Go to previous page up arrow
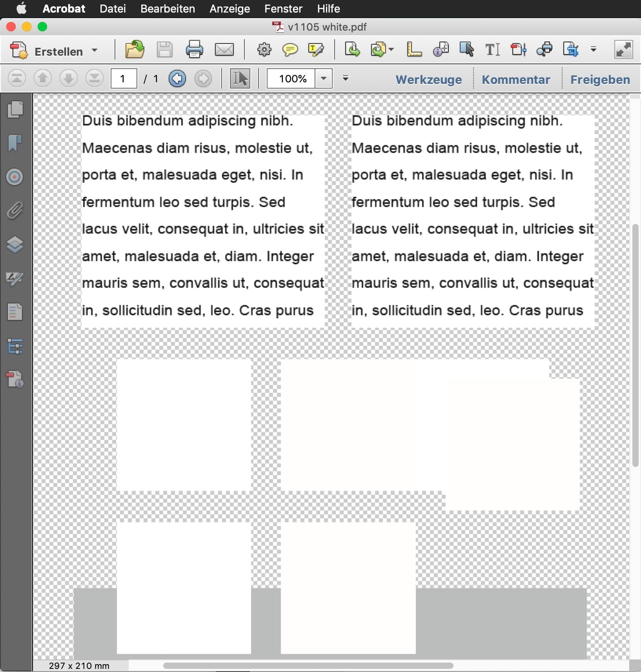 click(42, 78)
